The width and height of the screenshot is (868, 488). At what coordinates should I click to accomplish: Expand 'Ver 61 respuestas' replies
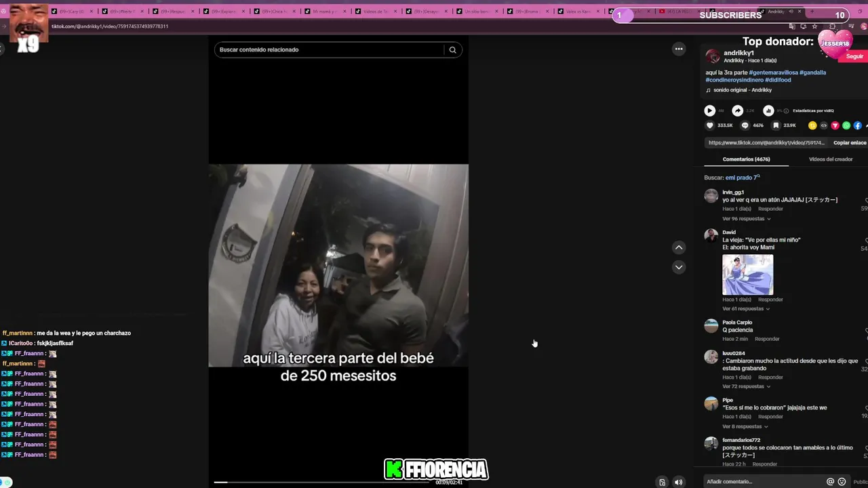[746, 309]
